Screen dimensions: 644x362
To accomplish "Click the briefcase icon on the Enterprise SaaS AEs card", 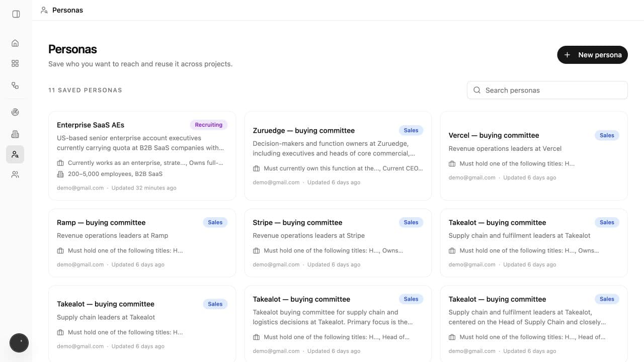I will pos(60,163).
